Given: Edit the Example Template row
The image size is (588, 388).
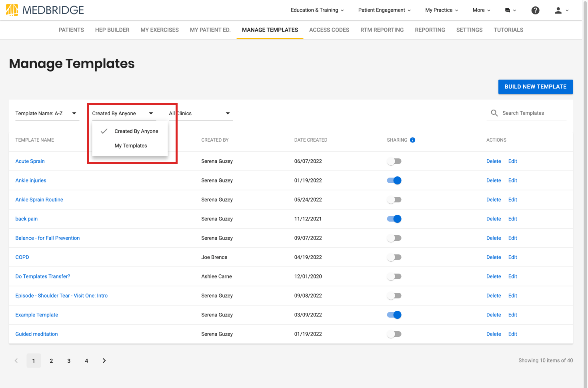Looking at the screenshot, I should [513, 315].
